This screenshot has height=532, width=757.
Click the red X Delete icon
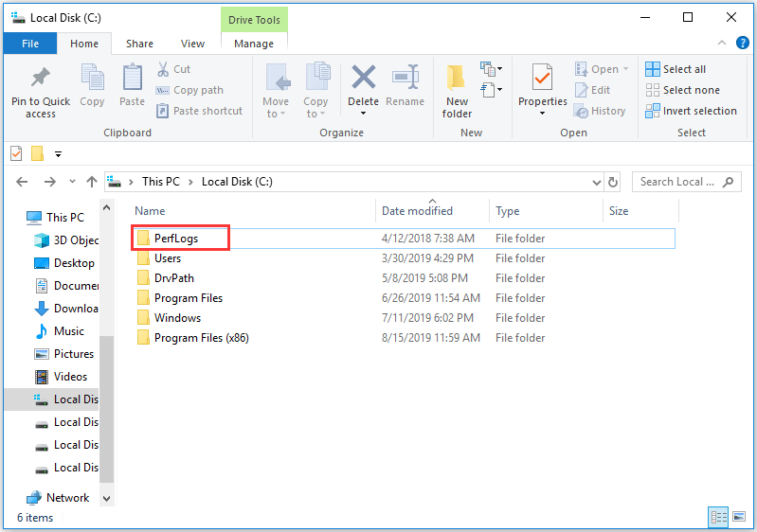point(363,78)
